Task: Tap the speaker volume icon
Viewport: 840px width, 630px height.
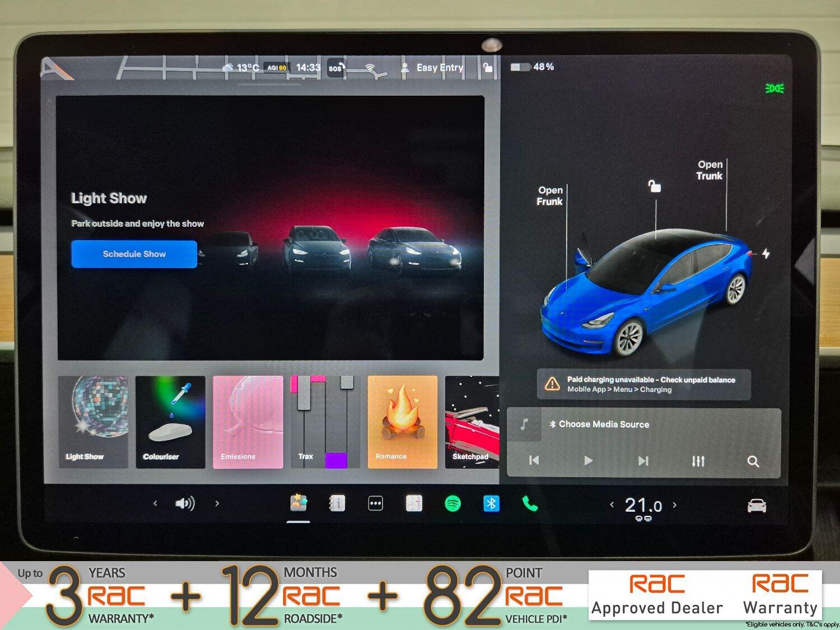Action: pos(185,504)
